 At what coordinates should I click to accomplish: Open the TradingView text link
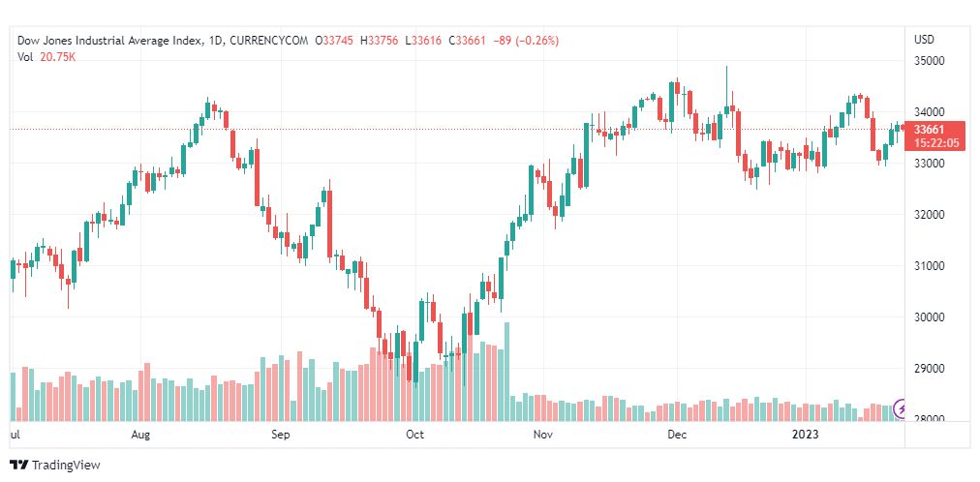66,466
